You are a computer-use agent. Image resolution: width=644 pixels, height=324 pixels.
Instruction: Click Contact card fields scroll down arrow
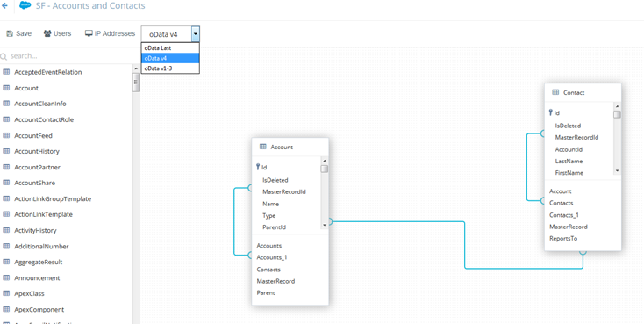click(618, 170)
